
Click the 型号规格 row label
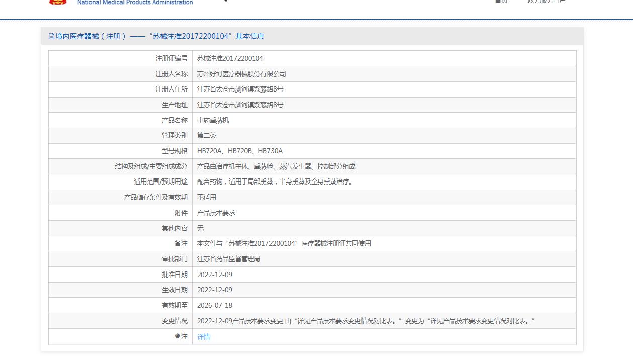pos(174,151)
